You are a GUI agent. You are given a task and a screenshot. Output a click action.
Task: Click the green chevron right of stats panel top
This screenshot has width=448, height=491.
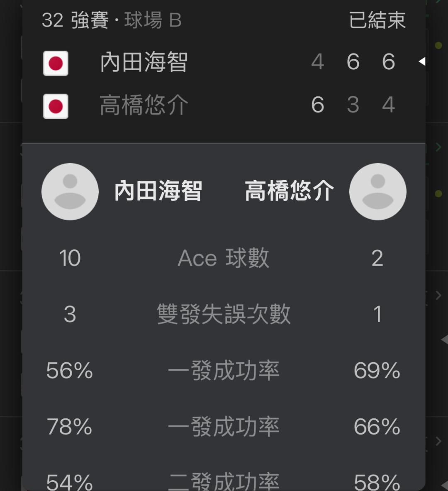click(x=438, y=147)
